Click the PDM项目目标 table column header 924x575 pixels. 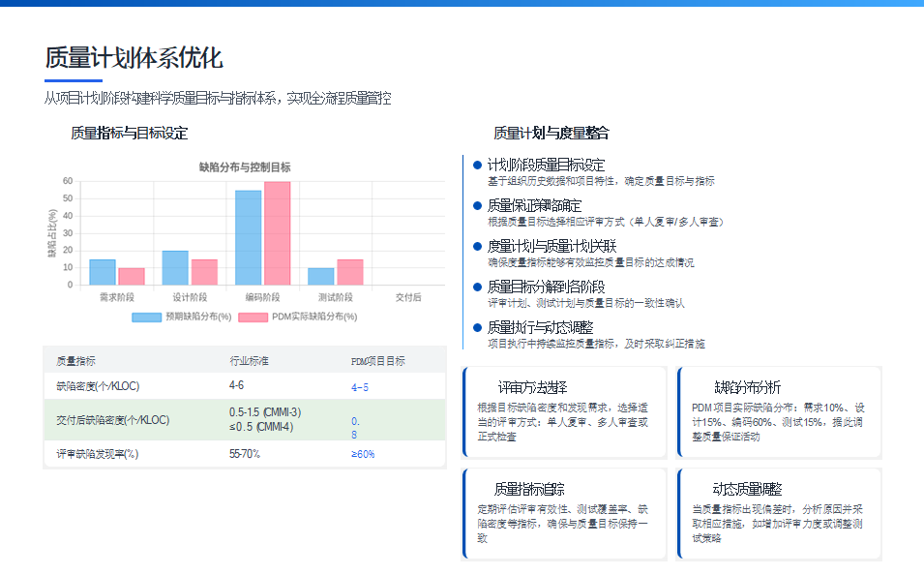377,361
